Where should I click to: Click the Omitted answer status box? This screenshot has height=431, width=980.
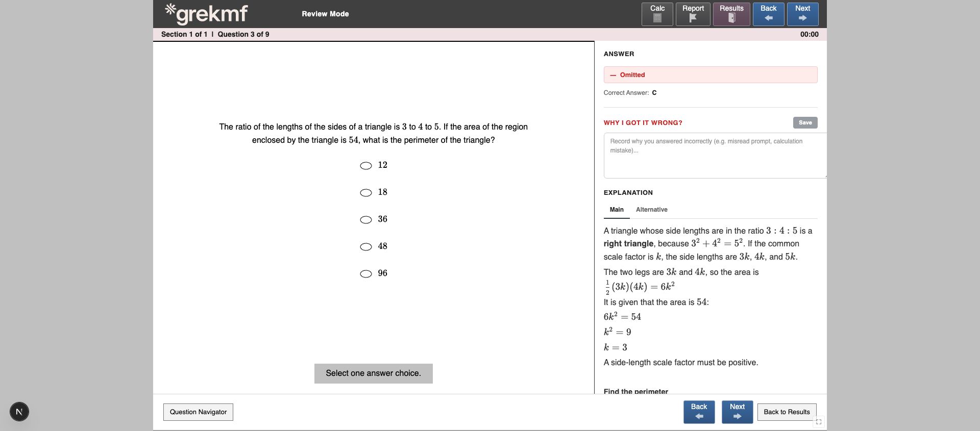tap(710, 74)
